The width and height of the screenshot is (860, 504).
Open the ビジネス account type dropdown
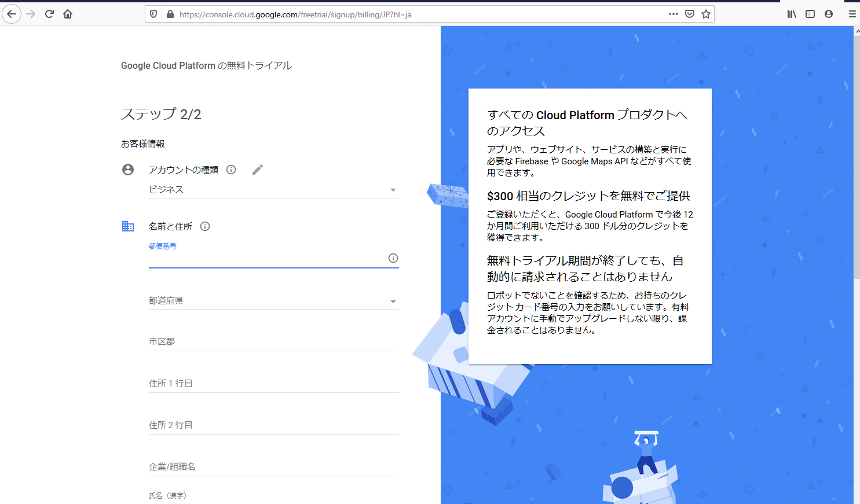pos(273,189)
